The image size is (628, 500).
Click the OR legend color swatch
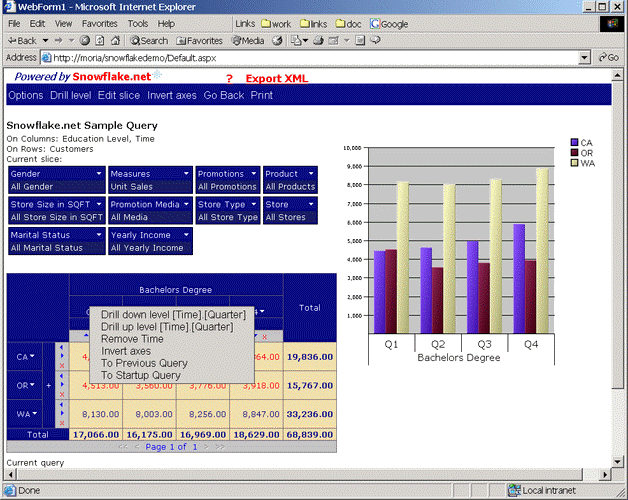click(x=574, y=153)
